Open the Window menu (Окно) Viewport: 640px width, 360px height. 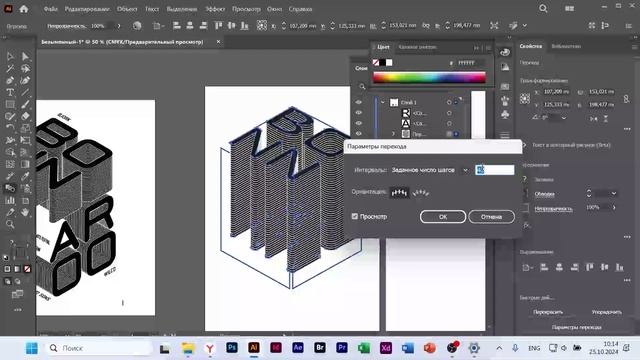click(x=274, y=9)
